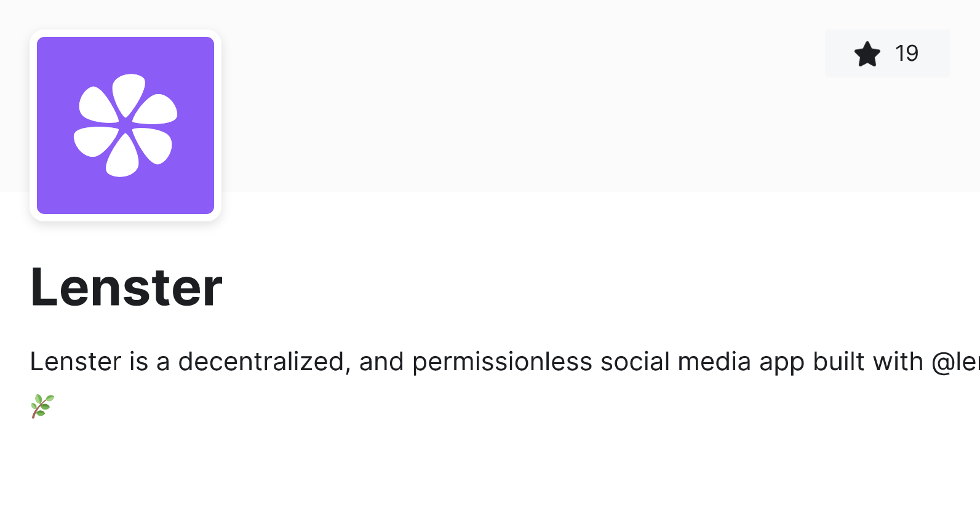Star the Lenster project
Viewport: 980px width, 511px height.
click(x=887, y=53)
